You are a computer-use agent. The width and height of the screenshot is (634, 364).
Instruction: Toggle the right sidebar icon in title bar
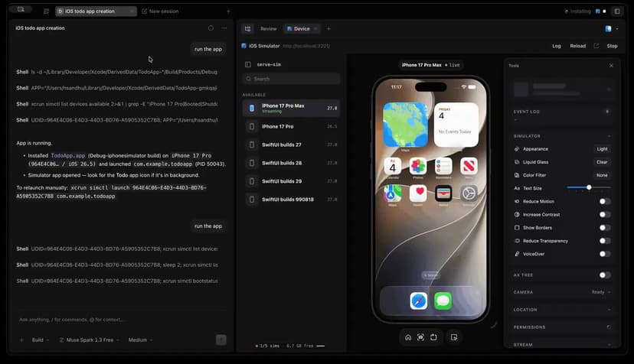point(617,11)
